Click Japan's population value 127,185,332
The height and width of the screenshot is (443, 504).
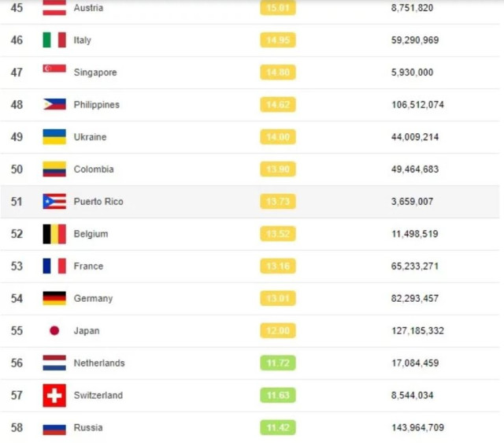[417, 331]
